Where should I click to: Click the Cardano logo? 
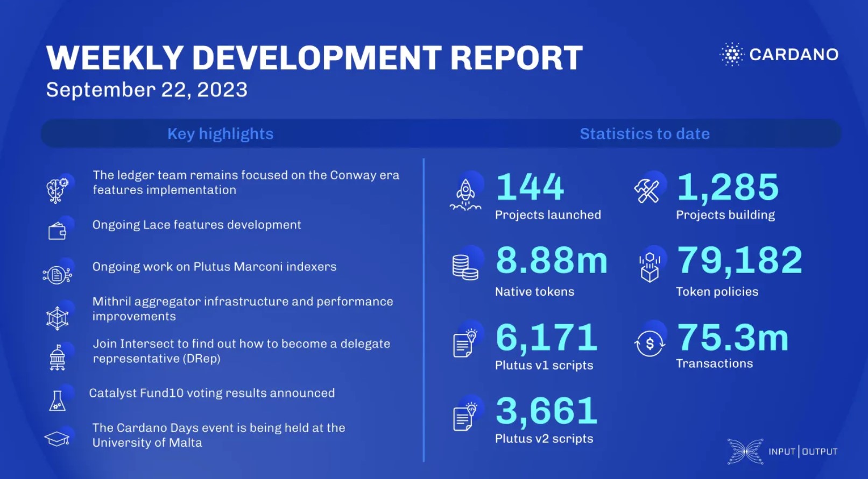(779, 54)
